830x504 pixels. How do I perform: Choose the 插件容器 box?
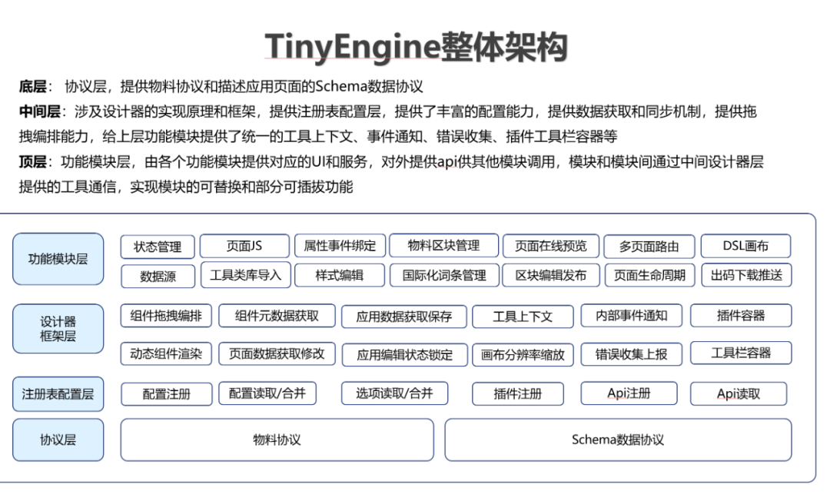pos(741,316)
